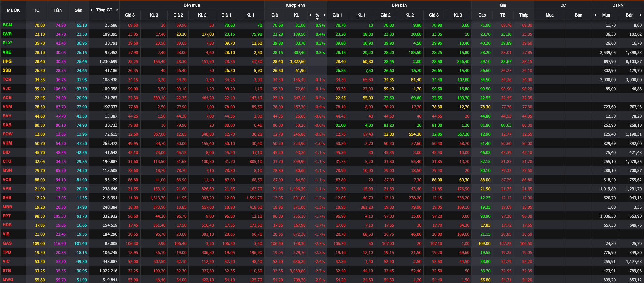Open the GVR stock symbol
The height and width of the screenshot is (283, 644).
pos(7,34)
